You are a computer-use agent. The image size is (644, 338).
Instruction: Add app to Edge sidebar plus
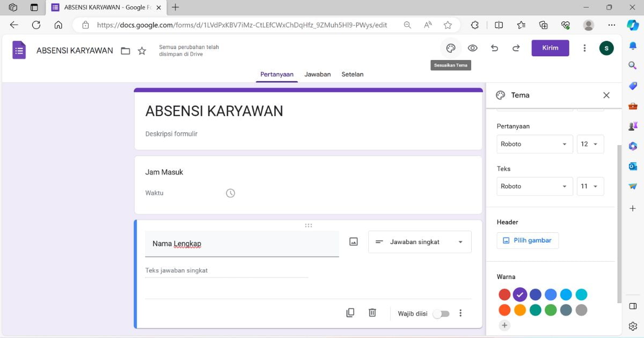click(633, 208)
